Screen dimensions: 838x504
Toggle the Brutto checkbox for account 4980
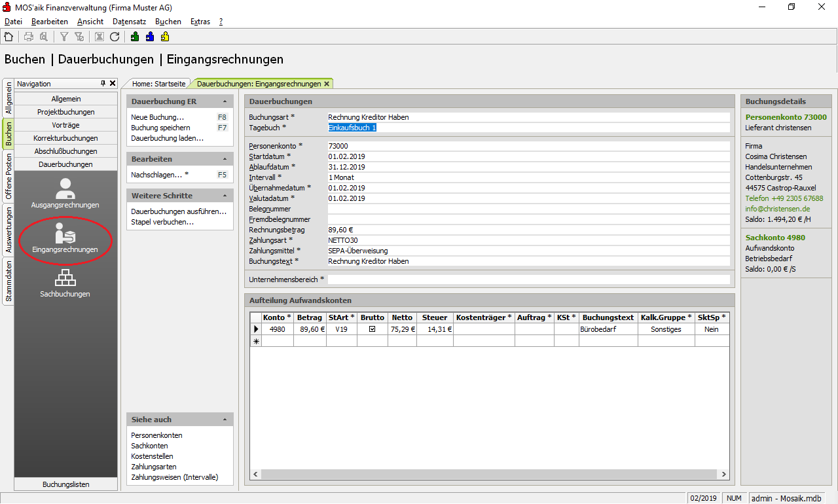(x=372, y=329)
